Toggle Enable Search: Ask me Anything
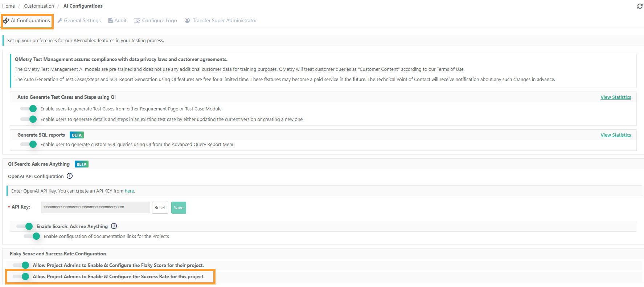Viewport: 644px width, 287px height. click(x=25, y=226)
